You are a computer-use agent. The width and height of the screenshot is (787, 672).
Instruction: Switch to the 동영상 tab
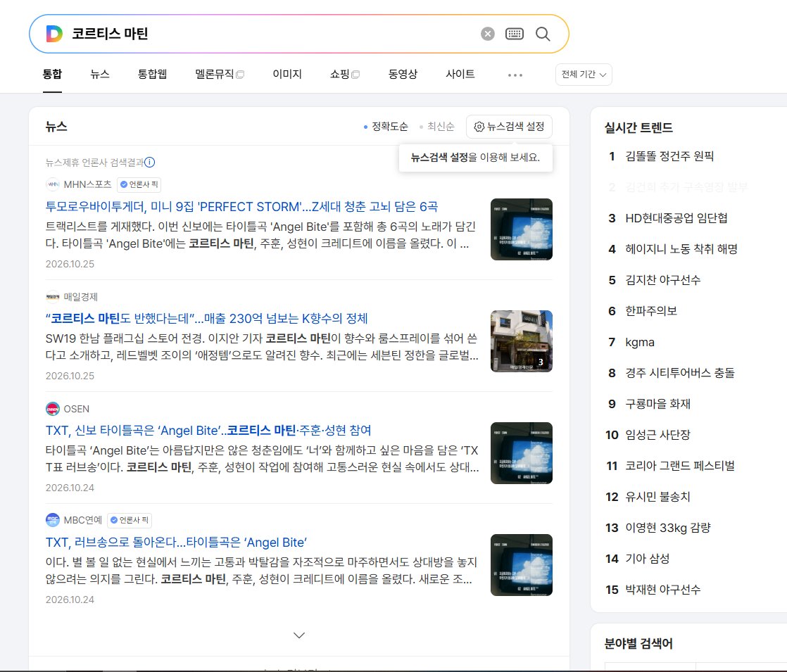(x=403, y=75)
